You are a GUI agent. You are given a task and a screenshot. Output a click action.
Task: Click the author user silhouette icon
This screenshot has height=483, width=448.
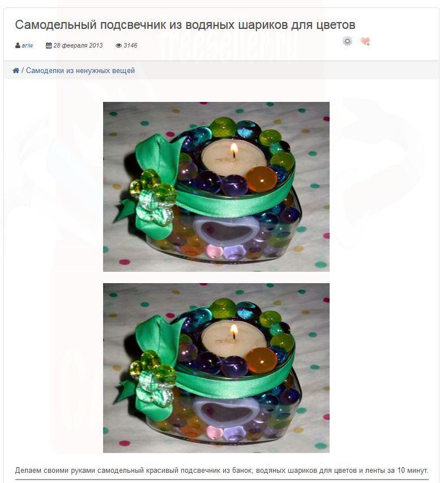point(18,46)
